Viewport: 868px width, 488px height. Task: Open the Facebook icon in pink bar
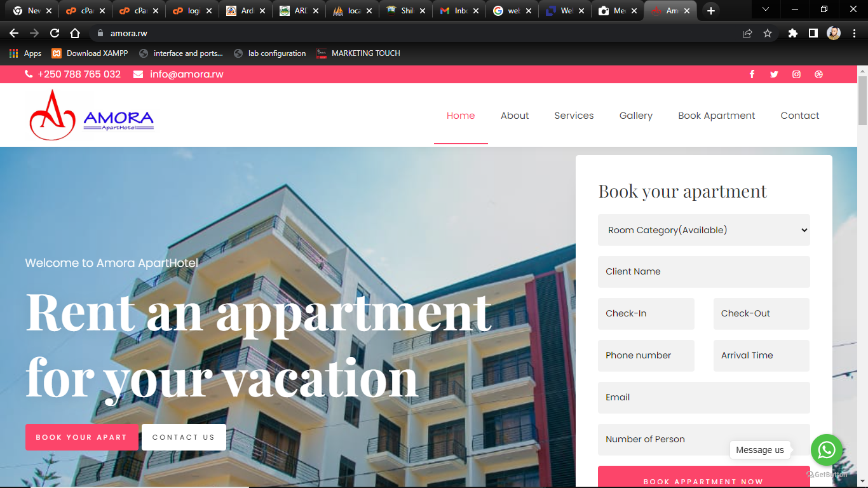pyautogui.click(x=752, y=74)
